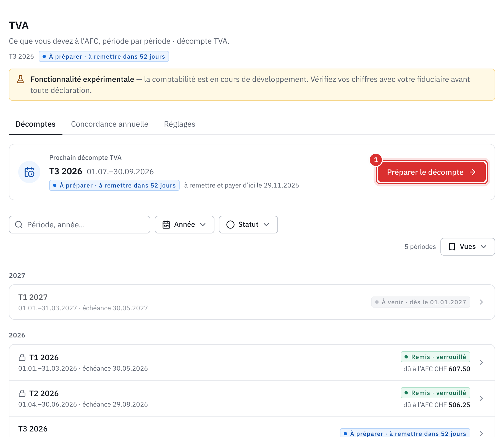Open the Année filter dropdown
Viewport: 504px width, 437px height.
185,225
